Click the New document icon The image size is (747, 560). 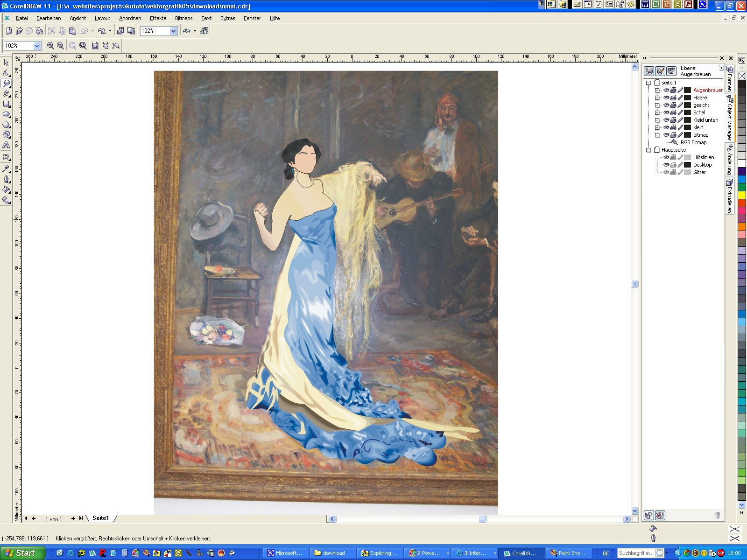8,31
